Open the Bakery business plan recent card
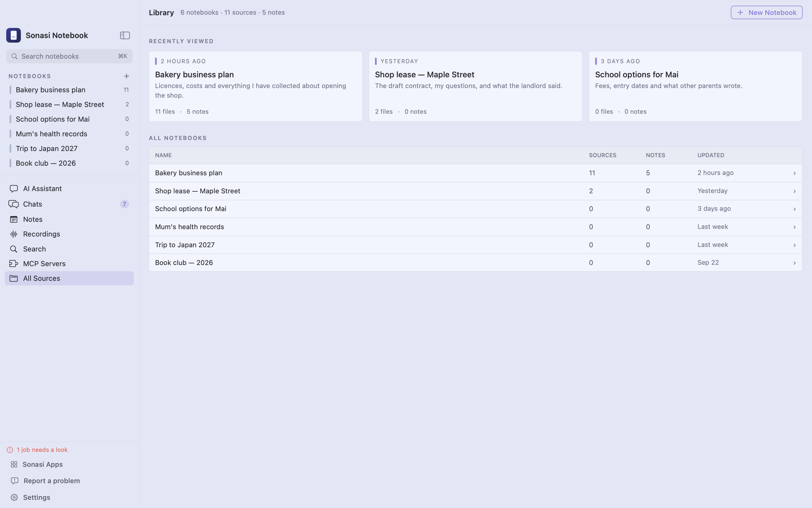812x508 pixels. (255, 86)
